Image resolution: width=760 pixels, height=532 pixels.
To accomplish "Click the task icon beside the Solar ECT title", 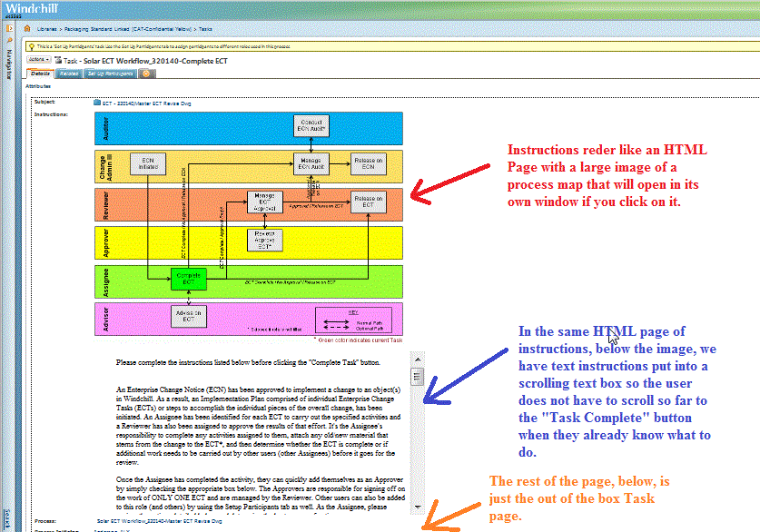I will [x=60, y=60].
